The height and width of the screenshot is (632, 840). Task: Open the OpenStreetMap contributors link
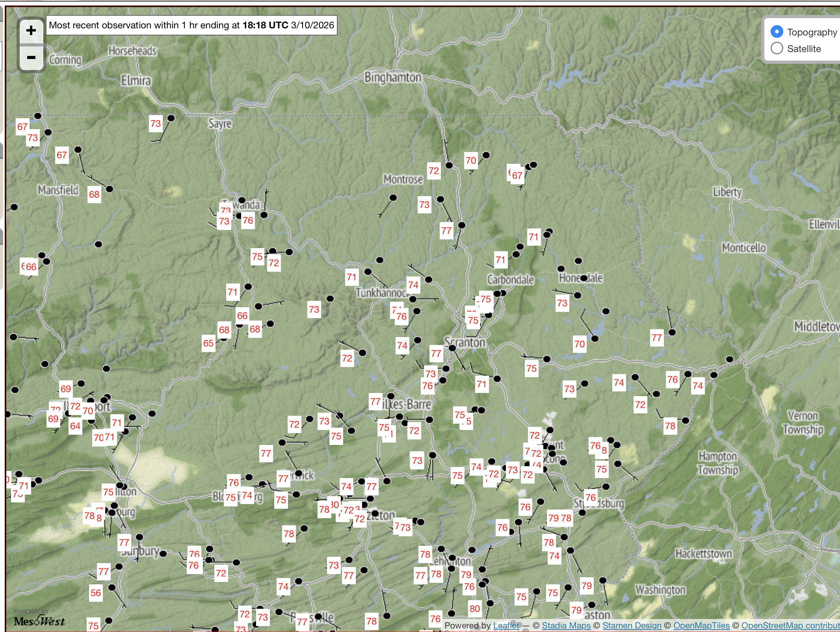[x=790, y=625]
